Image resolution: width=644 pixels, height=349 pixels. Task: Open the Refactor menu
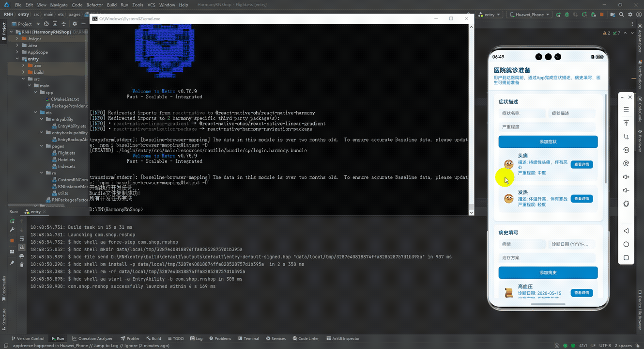click(94, 5)
